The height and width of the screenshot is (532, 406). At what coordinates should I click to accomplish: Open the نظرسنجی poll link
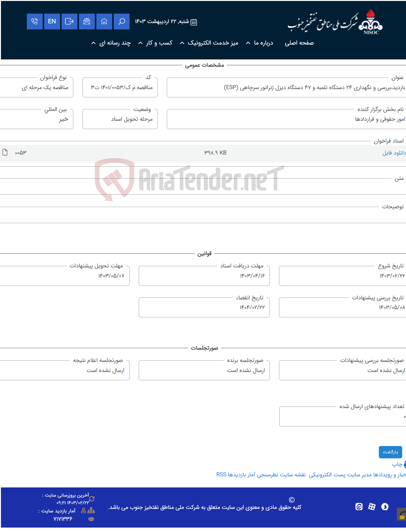[267, 475]
